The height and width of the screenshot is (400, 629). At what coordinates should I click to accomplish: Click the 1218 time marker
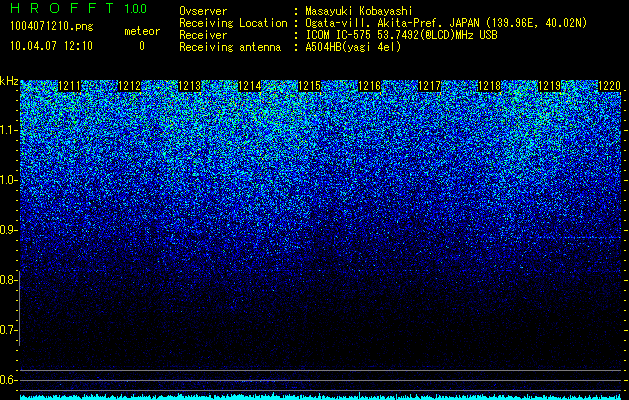click(x=489, y=86)
